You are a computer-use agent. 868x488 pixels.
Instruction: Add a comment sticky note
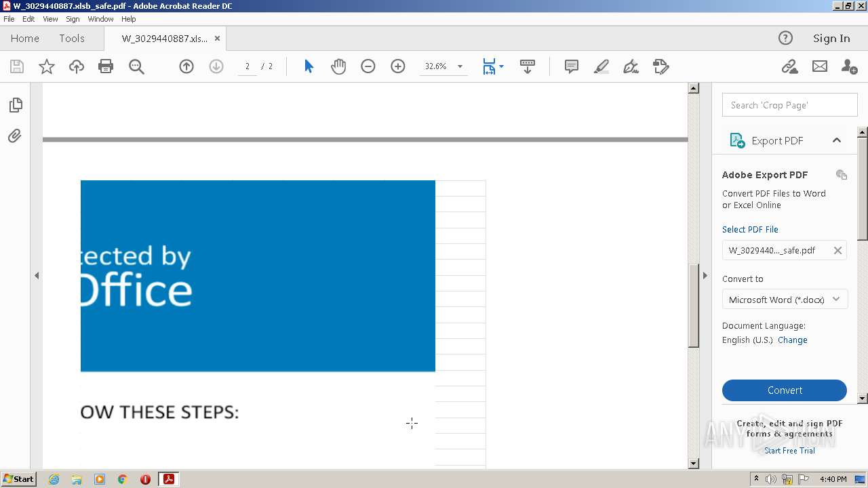[572, 66]
